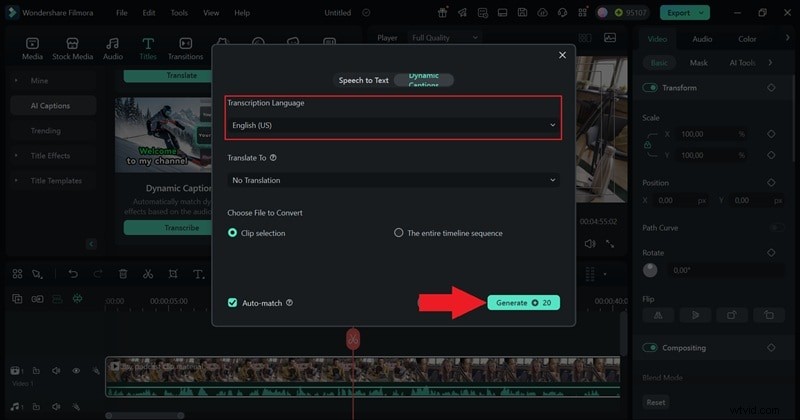The width and height of the screenshot is (800, 420).
Task: Click the flip horizontal icon
Action: click(658, 315)
